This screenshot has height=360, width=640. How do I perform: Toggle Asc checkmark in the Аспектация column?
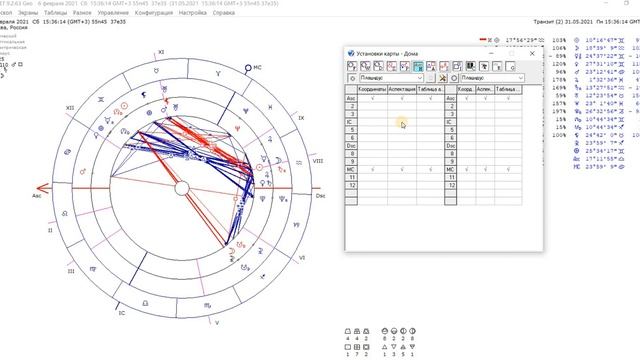tap(402, 98)
